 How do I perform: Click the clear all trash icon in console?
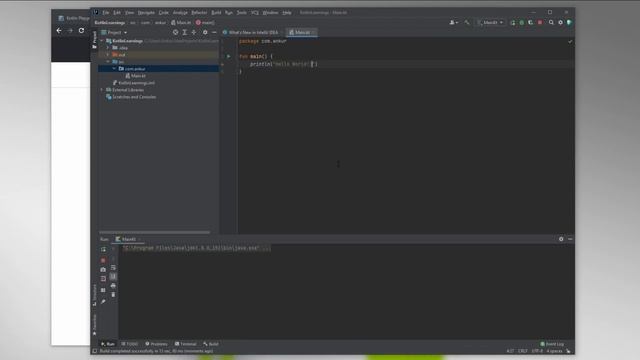pos(113,295)
